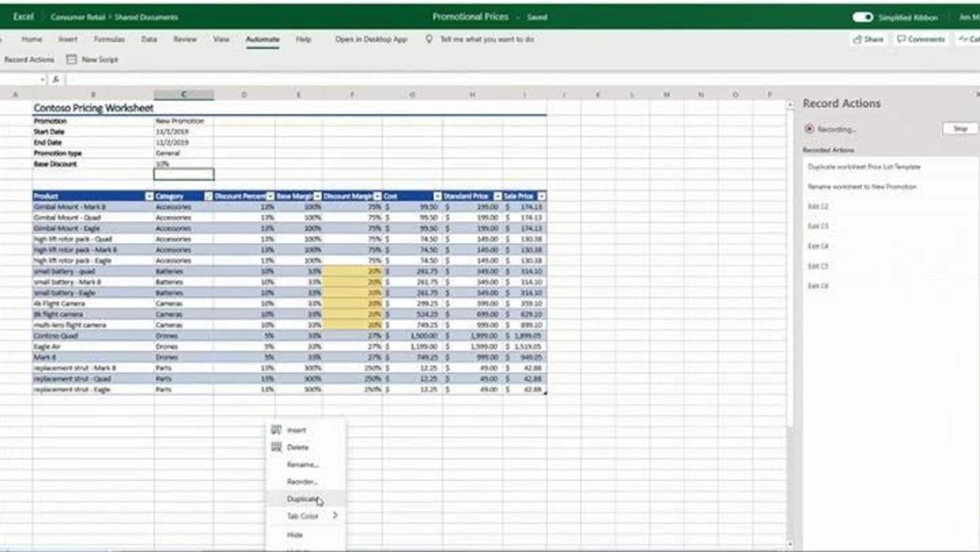Click Record Actions in the ribbon
980x552 pixels.
pos(29,60)
